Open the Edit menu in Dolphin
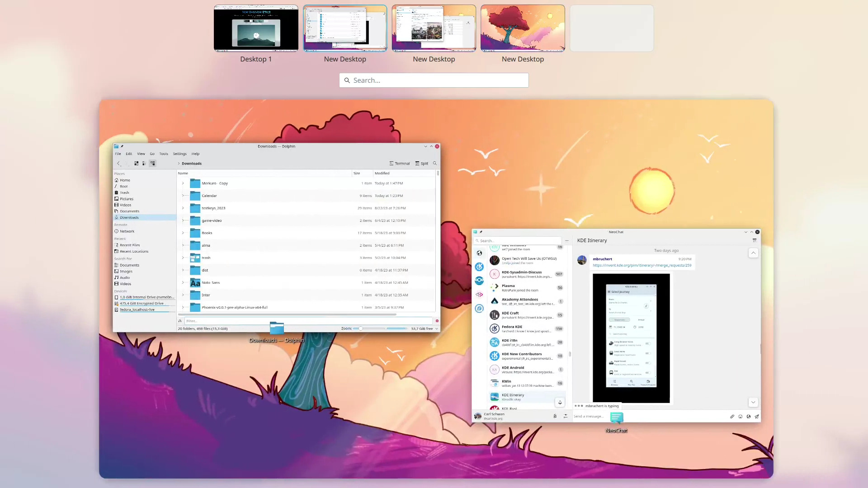 (x=129, y=154)
